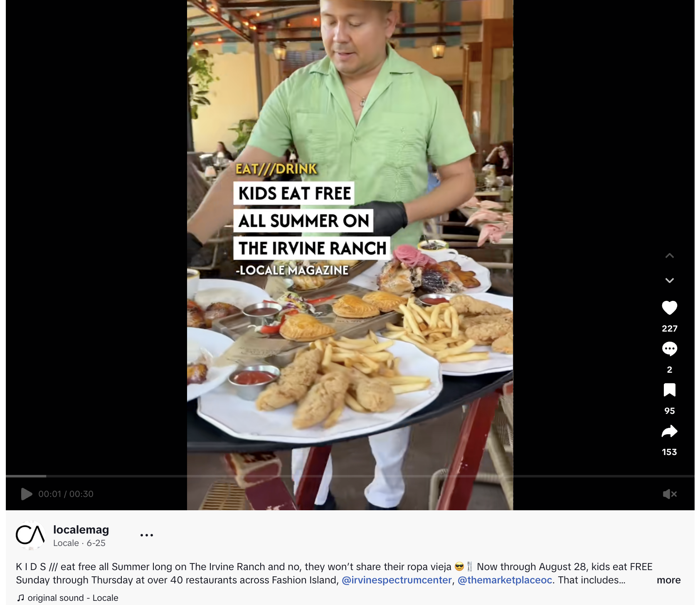Click the original sound - Locale music link
The image size is (700, 605).
click(68, 598)
